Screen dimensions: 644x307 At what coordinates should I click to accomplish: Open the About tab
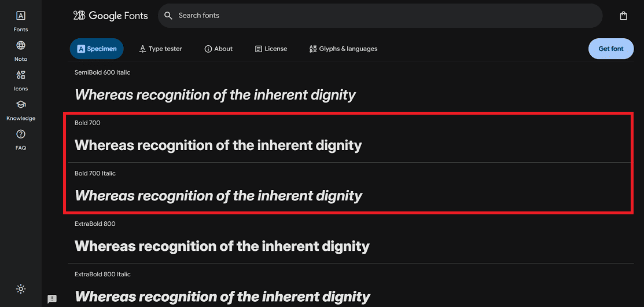pyautogui.click(x=219, y=49)
